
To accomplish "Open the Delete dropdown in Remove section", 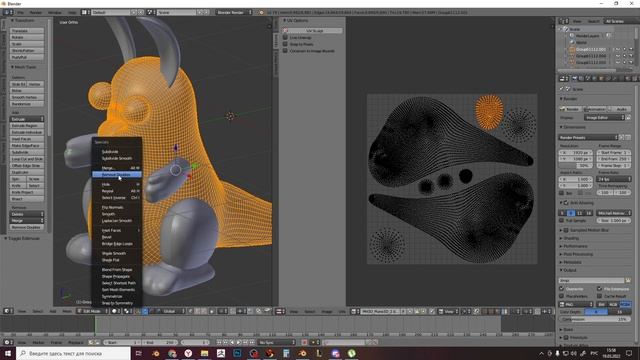I will point(27,214).
